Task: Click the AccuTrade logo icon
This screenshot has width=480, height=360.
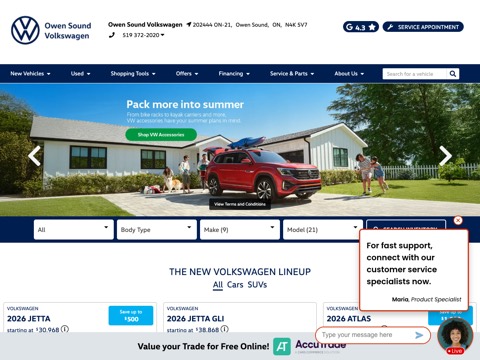Action: coord(282,347)
